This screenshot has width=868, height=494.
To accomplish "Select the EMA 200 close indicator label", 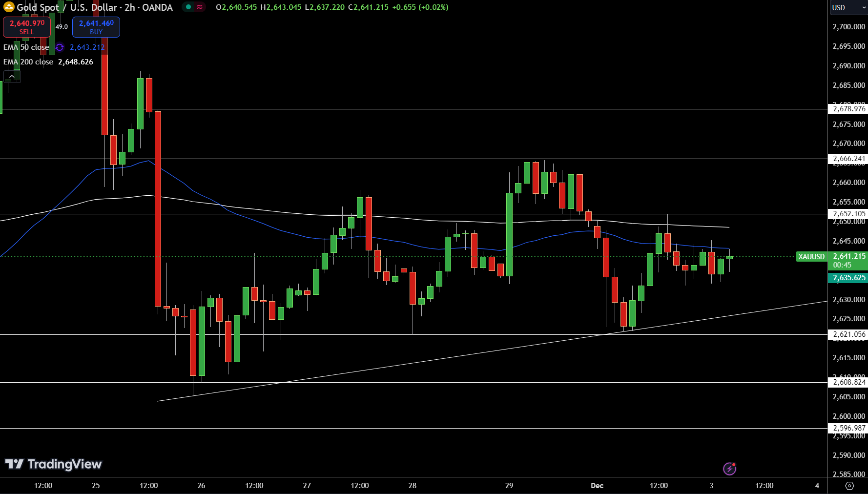I will tap(28, 62).
